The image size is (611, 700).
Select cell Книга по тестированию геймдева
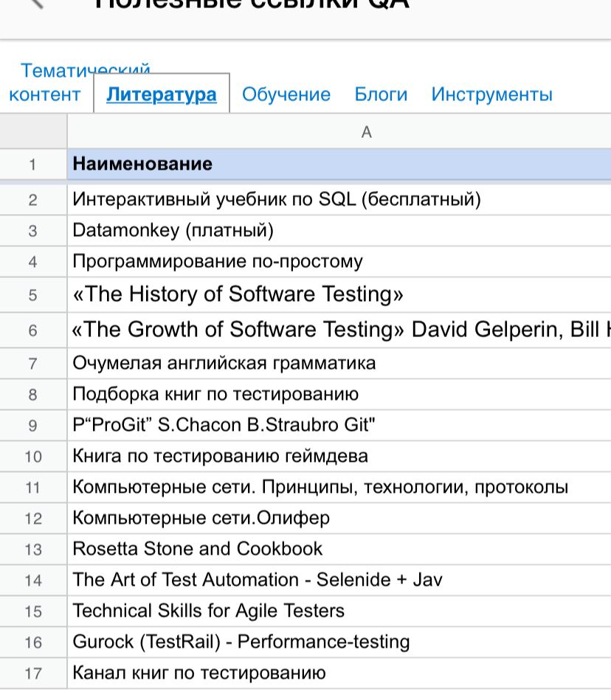[339, 457]
